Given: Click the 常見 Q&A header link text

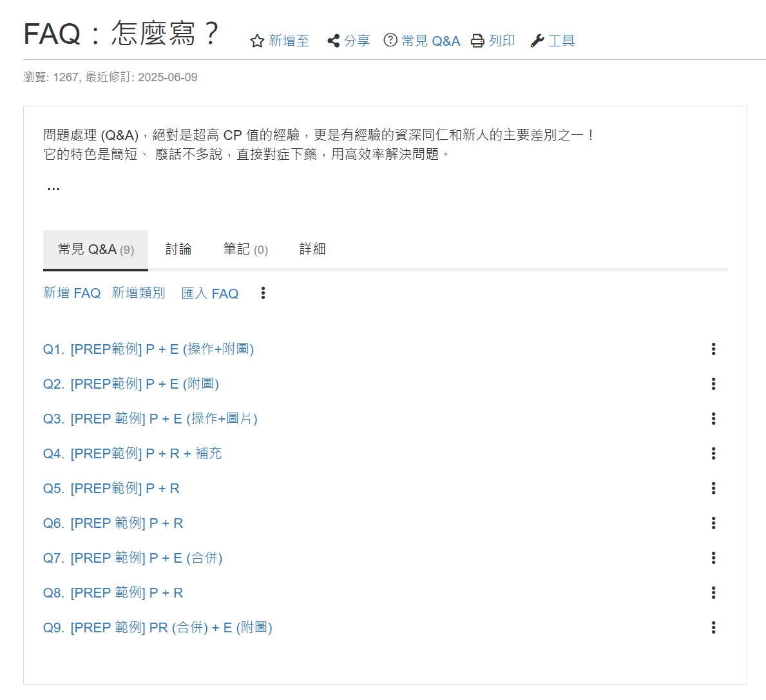Looking at the screenshot, I should tap(431, 41).
